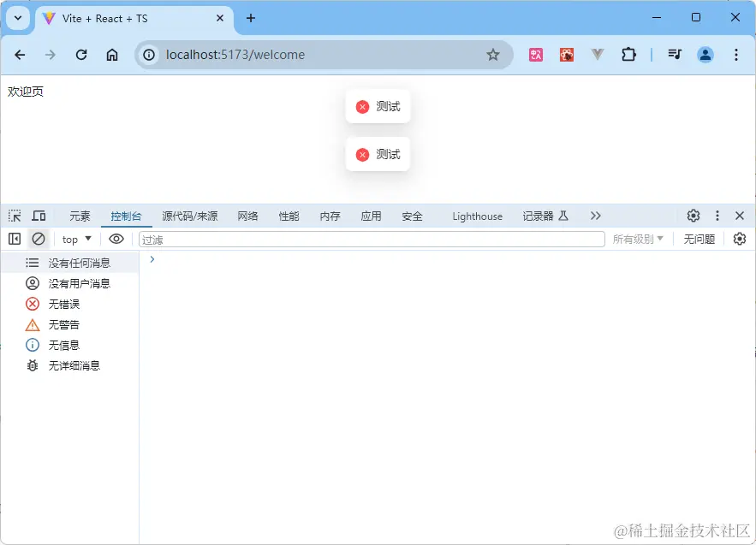Switch to the 元素 tab
The width and height of the screenshot is (756, 545).
[x=80, y=216]
